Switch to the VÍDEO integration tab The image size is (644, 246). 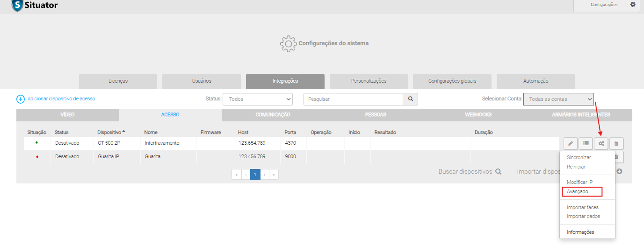pyautogui.click(x=67, y=115)
